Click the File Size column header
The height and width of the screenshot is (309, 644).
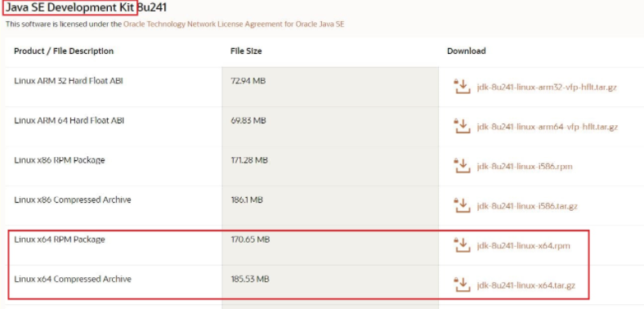(x=246, y=51)
